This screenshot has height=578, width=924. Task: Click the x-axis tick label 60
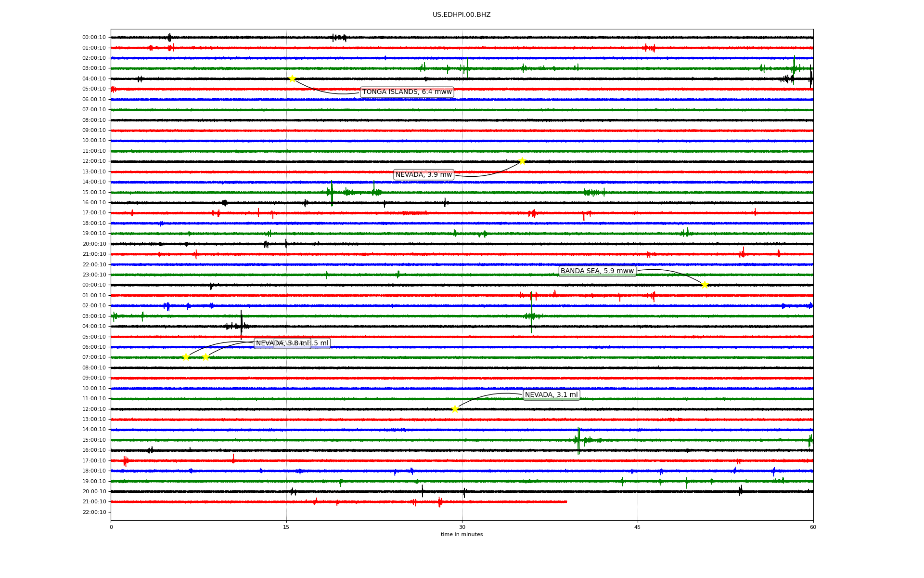813,527
